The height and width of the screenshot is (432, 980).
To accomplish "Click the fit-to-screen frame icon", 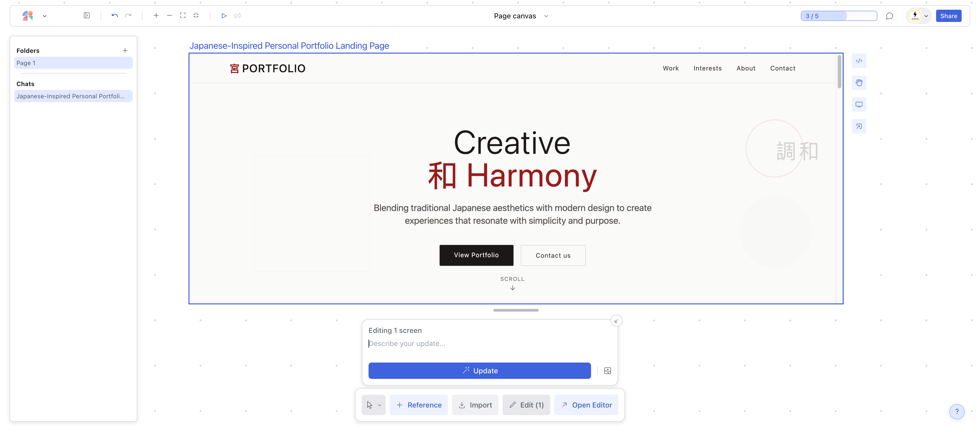I will click(x=183, y=16).
